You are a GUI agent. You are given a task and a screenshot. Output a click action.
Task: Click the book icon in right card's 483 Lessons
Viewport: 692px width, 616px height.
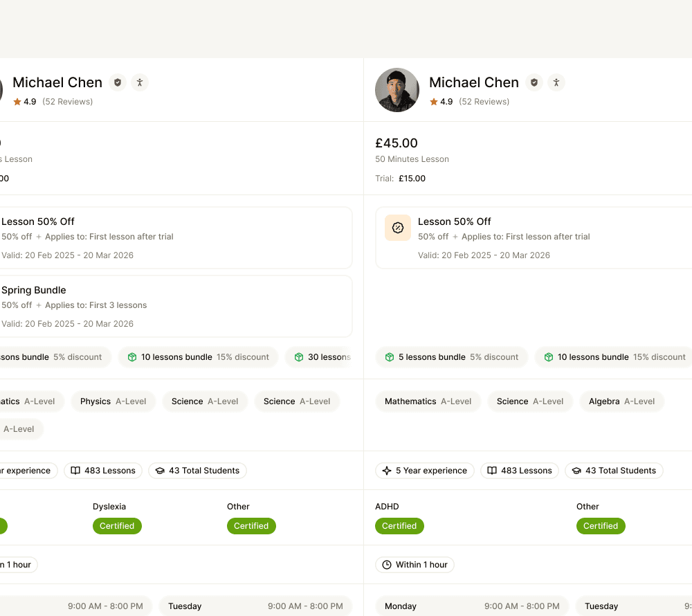491,471
